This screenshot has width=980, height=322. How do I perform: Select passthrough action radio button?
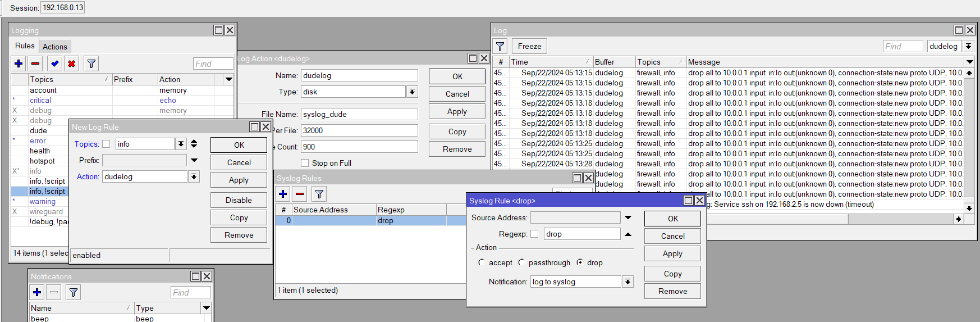[521, 262]
